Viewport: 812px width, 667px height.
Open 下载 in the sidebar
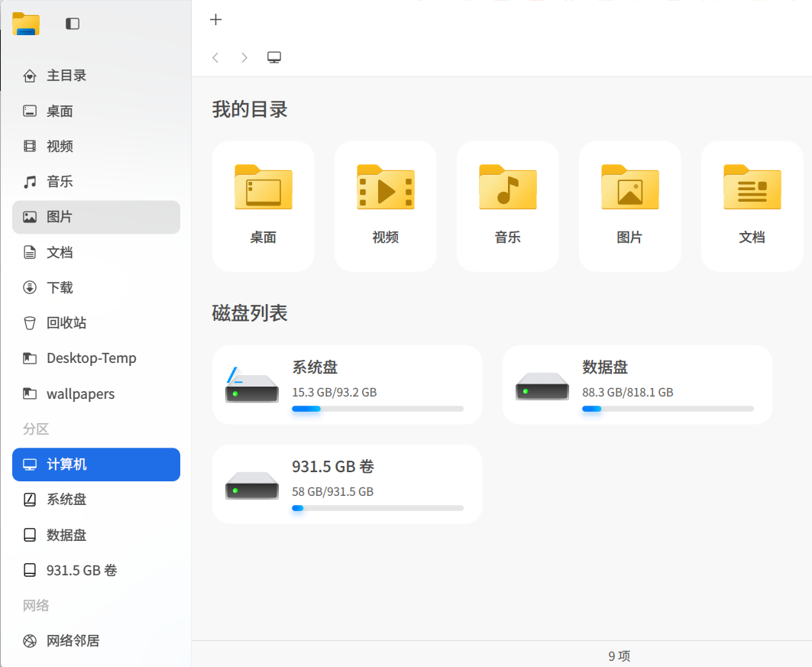(96, 287)
